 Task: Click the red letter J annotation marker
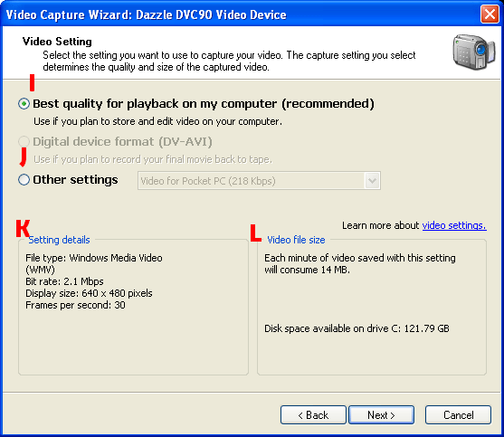click(x=24, y=157)
